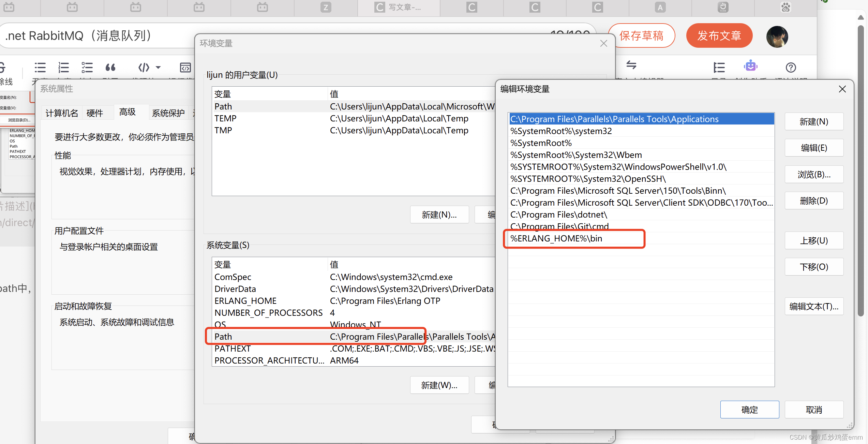The height and width of the screenshot is (444, 868).
Task: Click the 发布文章 publish button
Action: click(x=719, y=36)
